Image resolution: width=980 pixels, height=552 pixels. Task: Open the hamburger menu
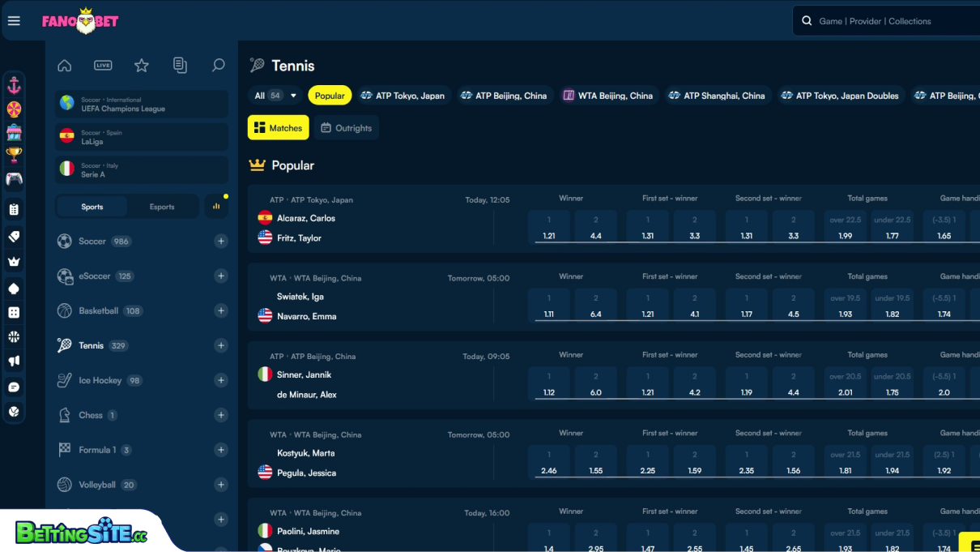pos(14,21)
